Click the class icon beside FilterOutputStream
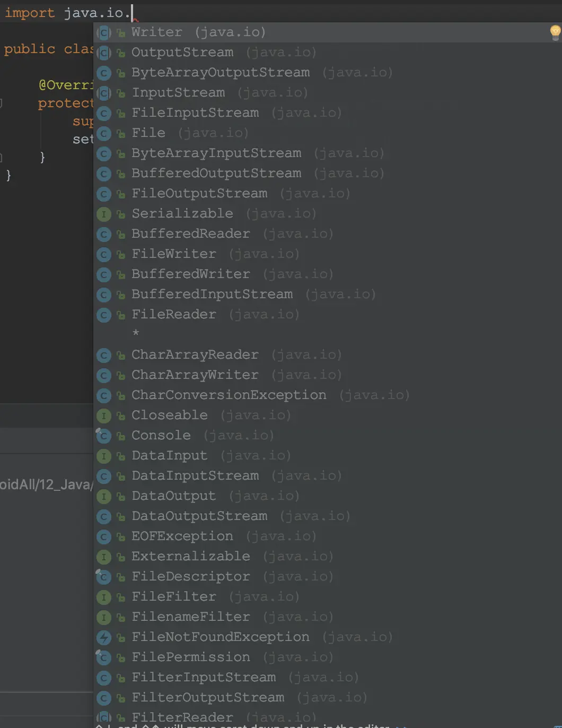 [104, 698]
